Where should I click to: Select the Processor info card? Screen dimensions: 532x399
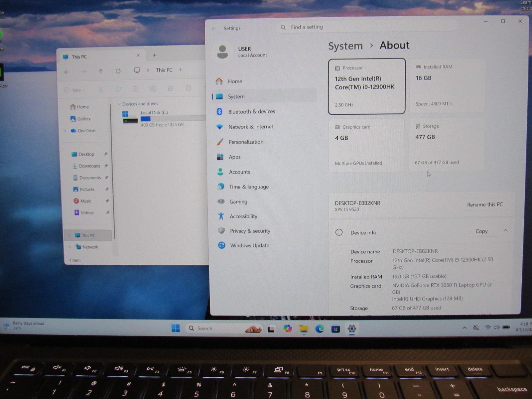pyautogui.click(x=367, y=86)
